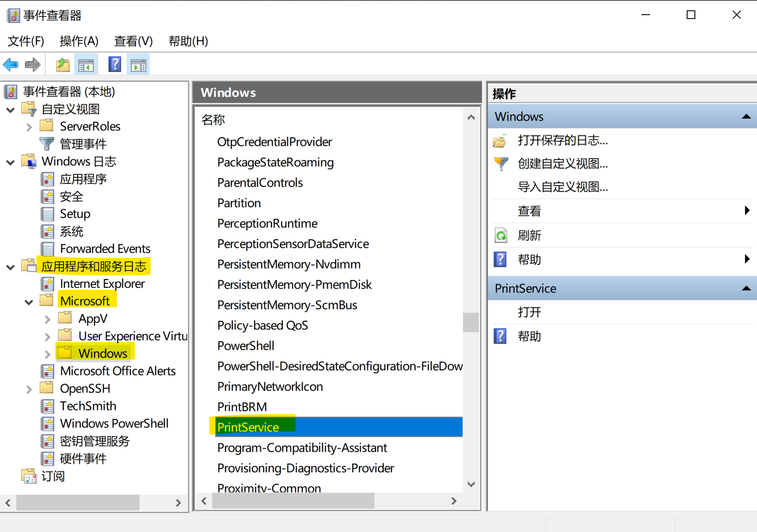Viewport: 757px width, 532px height.
Task: Collapse the Windows actions section
Action: click(746, 116)
